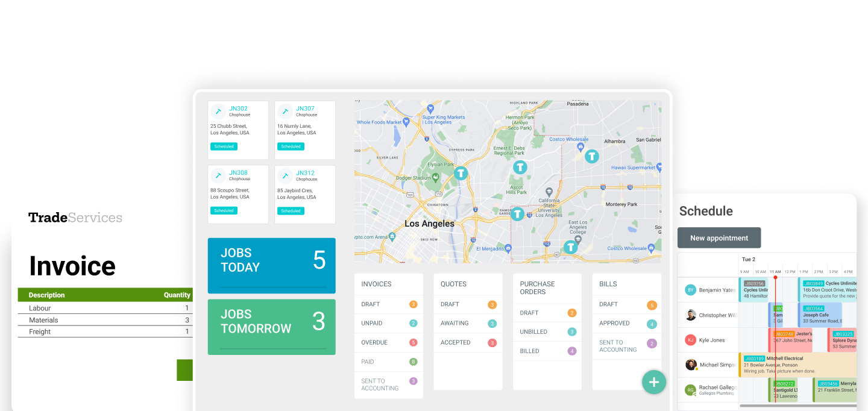The image size is (868, 411).
Task: Click the Materials row in the invoice
Action: [105, 320]
